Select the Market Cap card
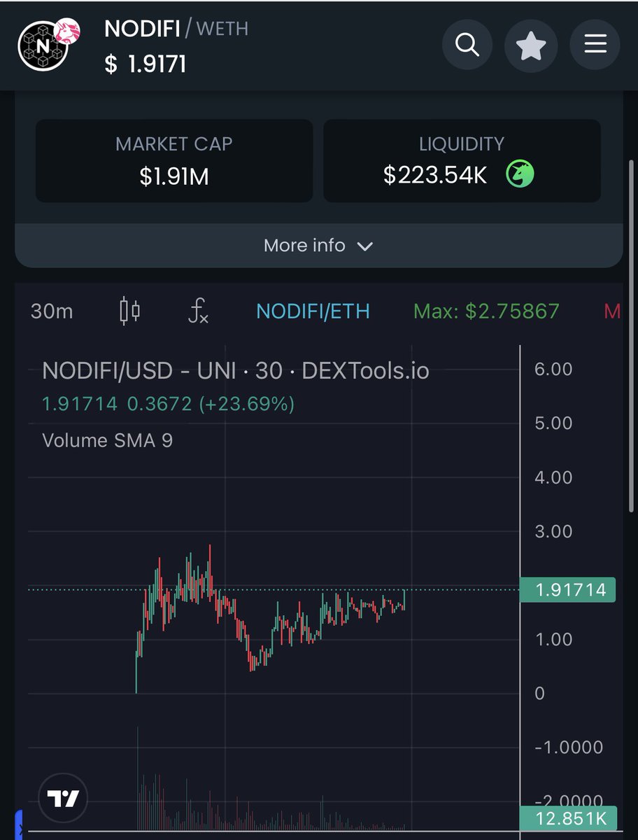 pyautogui.click(x=174, y=161)
